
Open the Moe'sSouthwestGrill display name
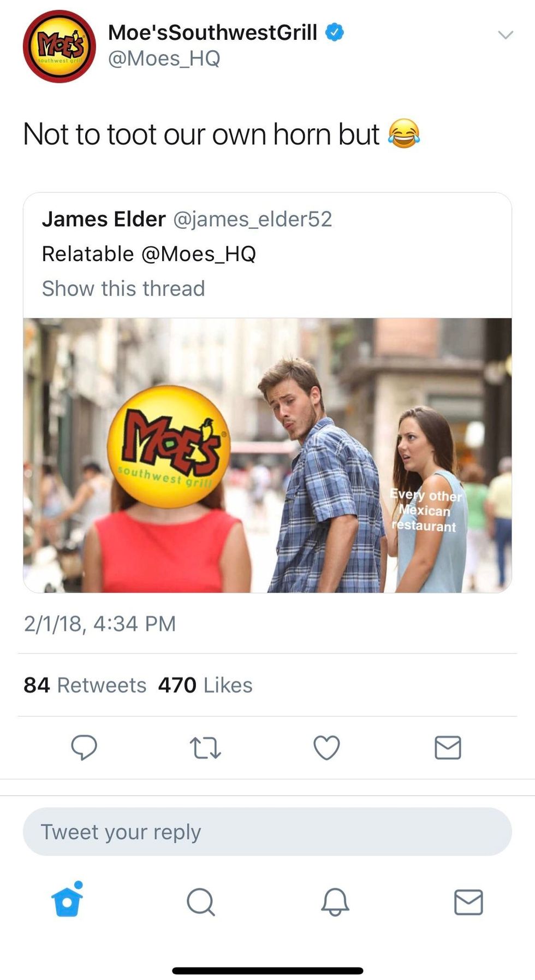pos(212,32)
